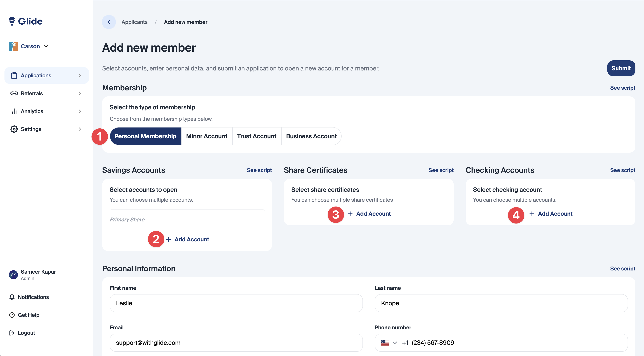Click the back arrow in breadcrumb
The width and height of the screenshot is (644, 356).
pyautogui.click(x=109, y=22)
